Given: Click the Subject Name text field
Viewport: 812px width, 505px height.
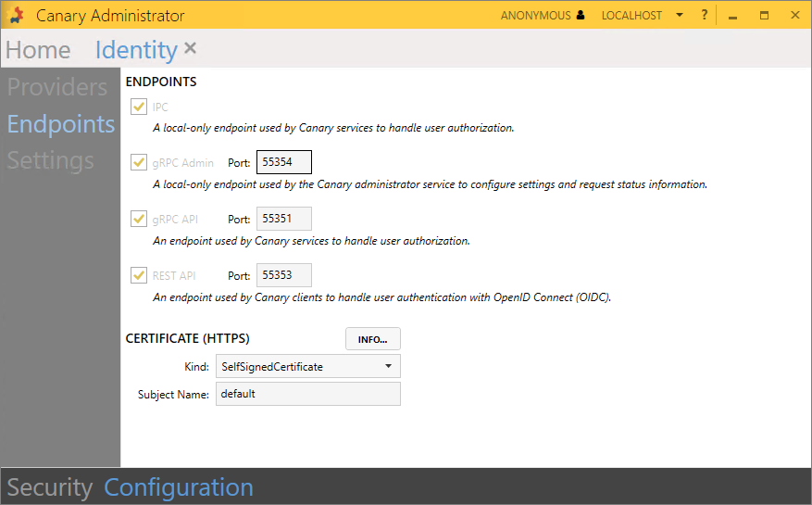Looking at the screenshot, I should pyautogui.click(x=307, y=394).
